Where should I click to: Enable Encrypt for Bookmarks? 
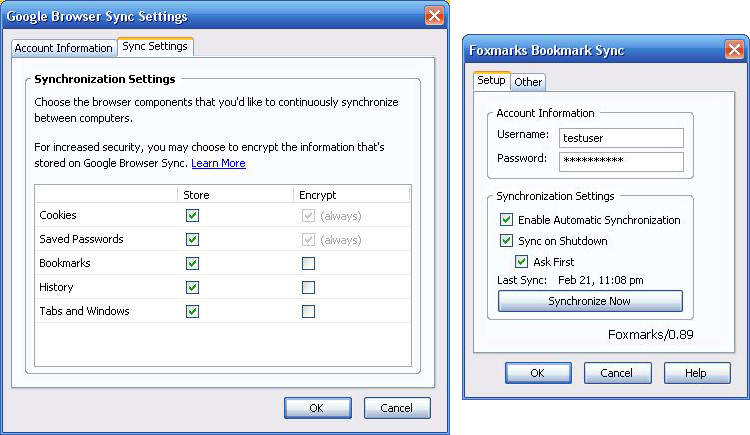(x=309, y=263)
